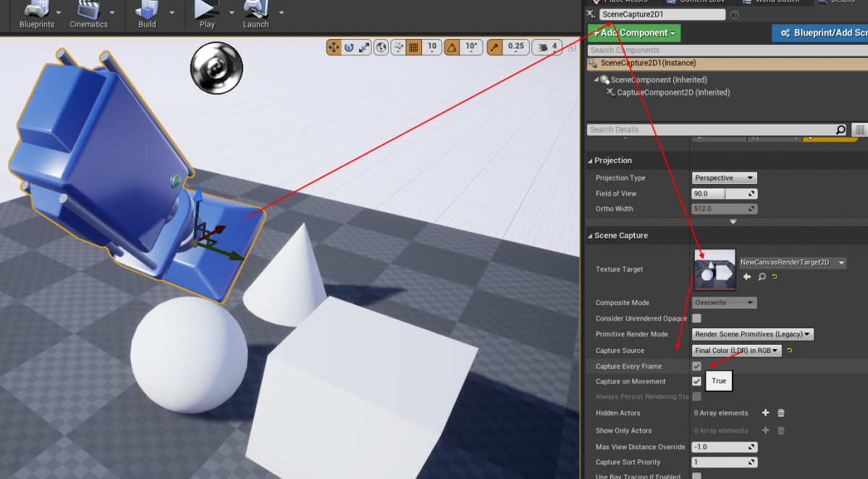
Task: Toggle world/local coordinate system globe icon
Action: pyautogui.click(x=382, y=47)
